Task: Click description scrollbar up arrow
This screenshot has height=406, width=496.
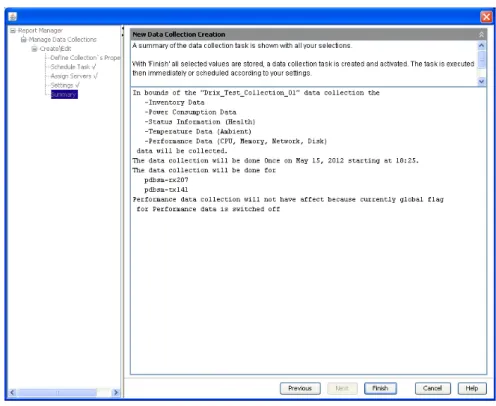Action: click(481, 45)
